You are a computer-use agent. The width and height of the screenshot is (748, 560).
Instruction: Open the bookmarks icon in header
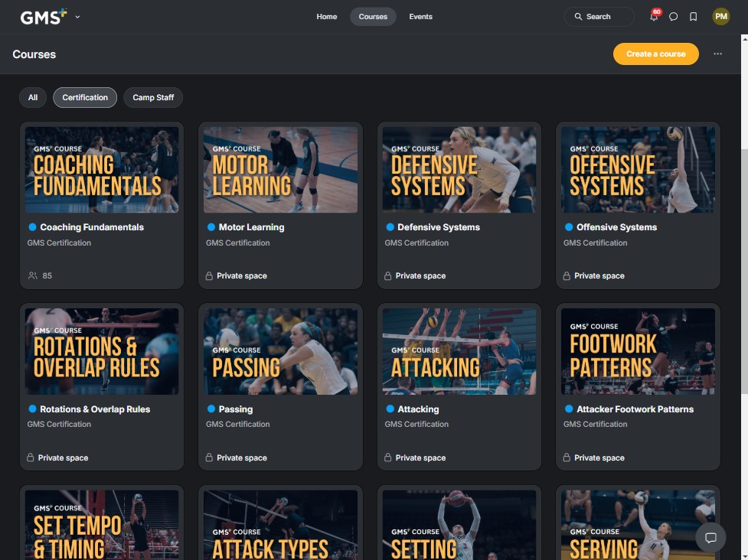tap(693, 17)
